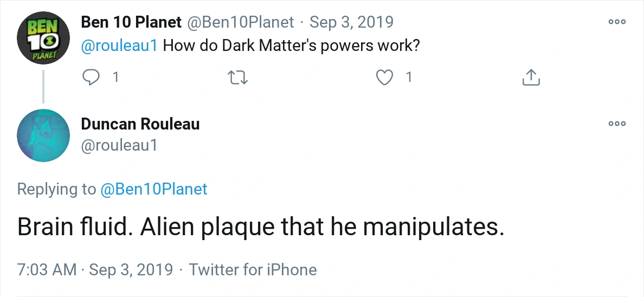Image resolution: width=644 pixels, height=297 pixels.
Task: Click the Twitter for iPhone source link
Action: click(253, 269)
